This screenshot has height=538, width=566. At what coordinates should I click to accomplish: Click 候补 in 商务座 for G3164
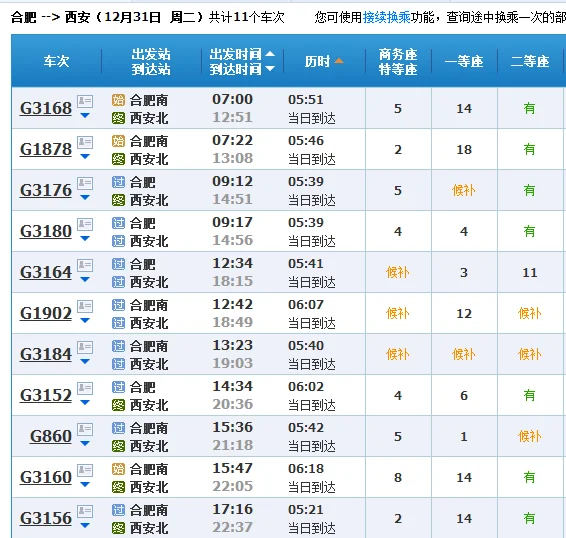(x=398, y=272)
